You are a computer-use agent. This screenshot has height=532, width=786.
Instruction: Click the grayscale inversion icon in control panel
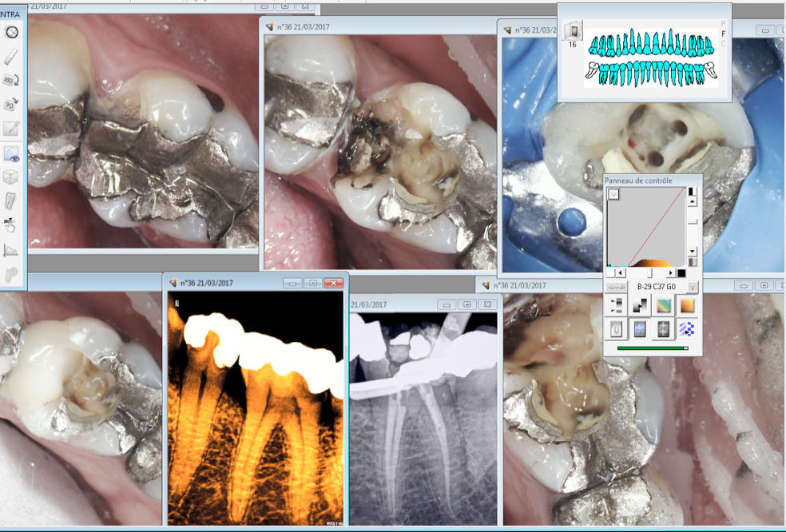point(640,305)
